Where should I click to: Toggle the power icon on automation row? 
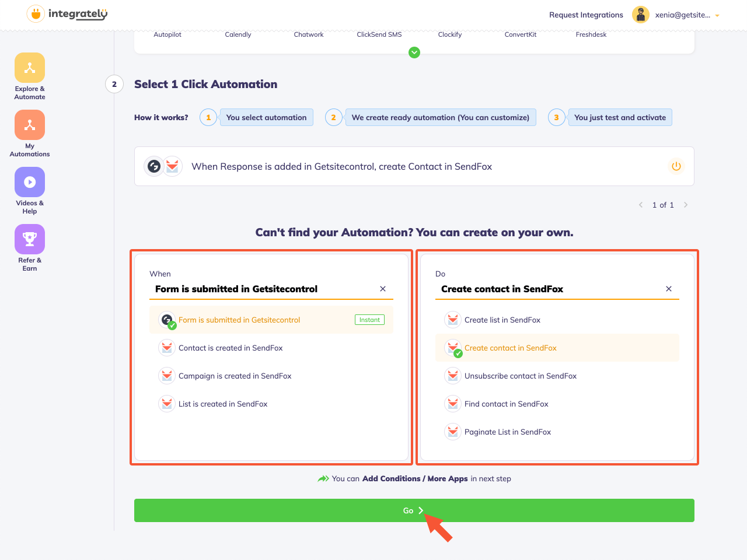click(x=676, y=166)
